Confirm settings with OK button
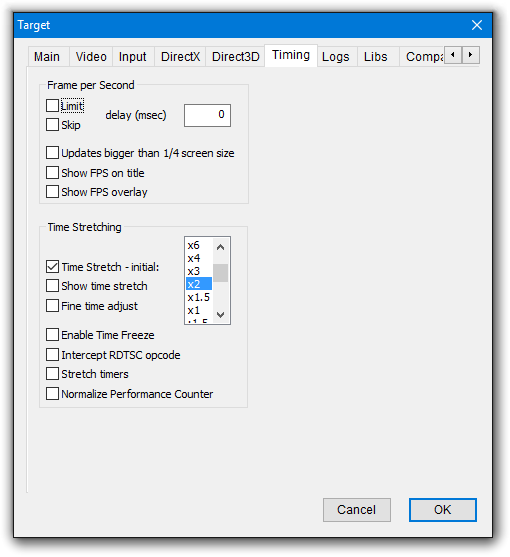This screenshot has height=557, width=510. click(x=443, y=510)
